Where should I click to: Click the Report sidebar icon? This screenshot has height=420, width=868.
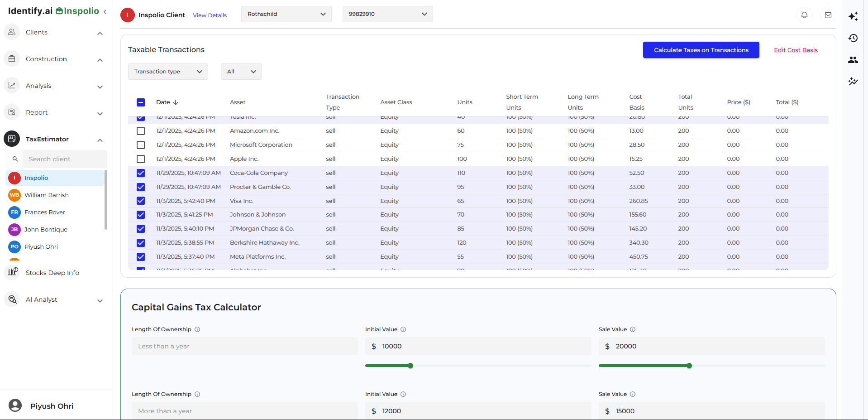12,112
